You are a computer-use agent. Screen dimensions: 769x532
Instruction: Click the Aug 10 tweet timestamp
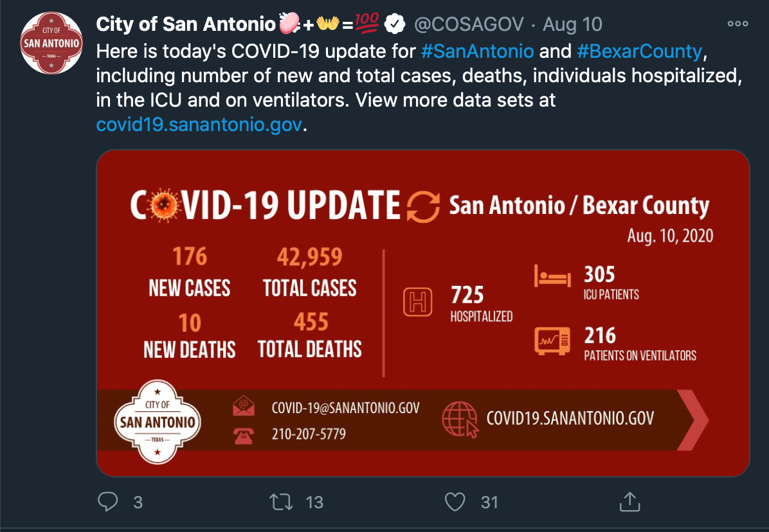click(572, 24)
